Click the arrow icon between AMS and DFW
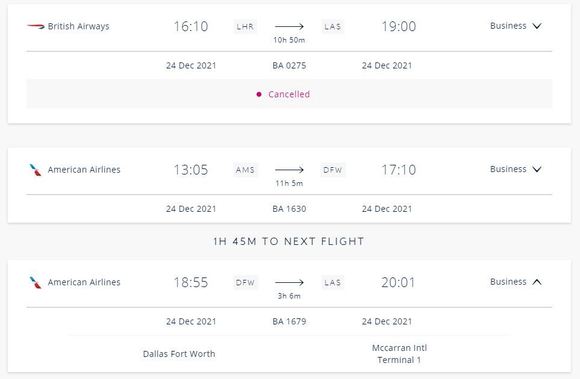Viewport: 580px width, 379px height. click(x=289, y=170)
